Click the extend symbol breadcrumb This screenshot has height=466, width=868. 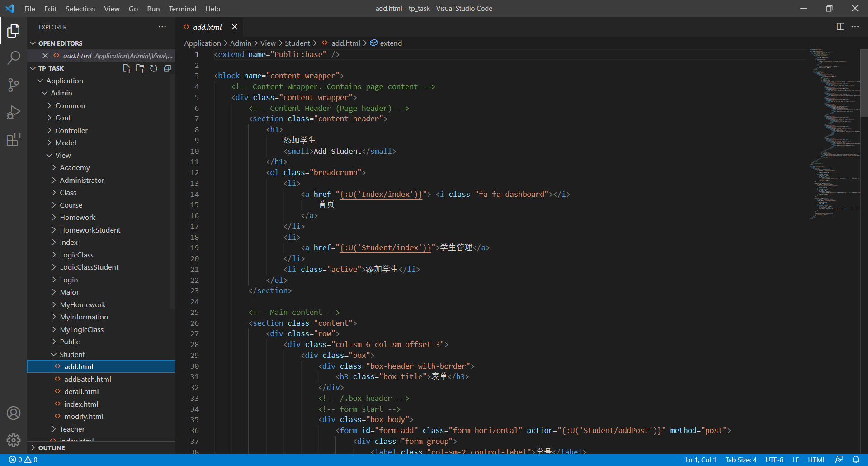coord(386,43)
